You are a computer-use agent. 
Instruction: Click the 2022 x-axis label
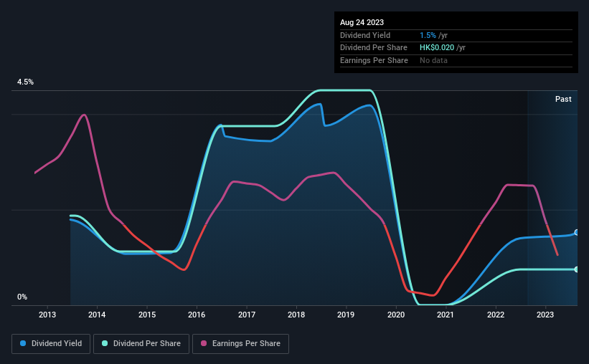pyautogui.click(x=496, y=315)
